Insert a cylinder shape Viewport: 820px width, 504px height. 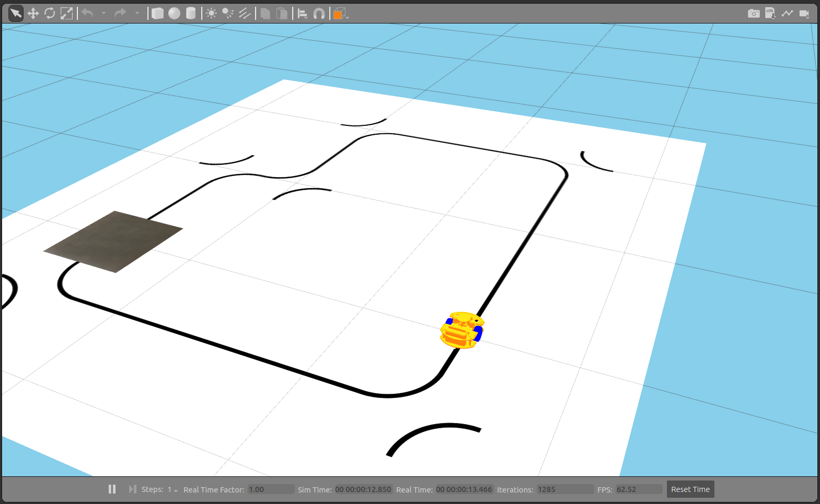[x=191, y=14]
